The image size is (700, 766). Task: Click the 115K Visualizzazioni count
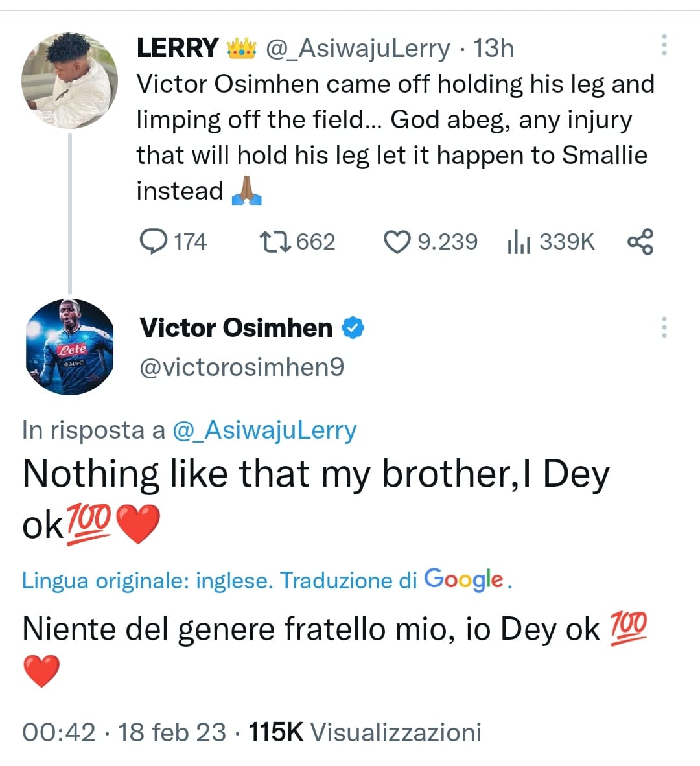(x=365, y=732)
